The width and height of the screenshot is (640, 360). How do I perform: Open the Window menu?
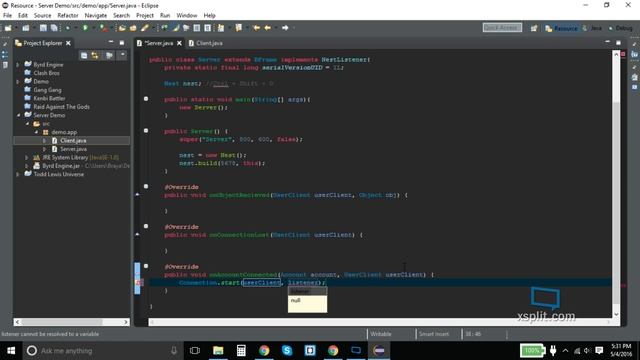point(187,15)
